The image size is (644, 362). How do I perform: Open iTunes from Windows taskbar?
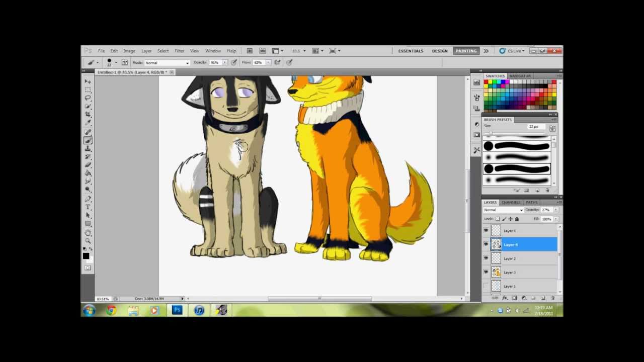199,310
